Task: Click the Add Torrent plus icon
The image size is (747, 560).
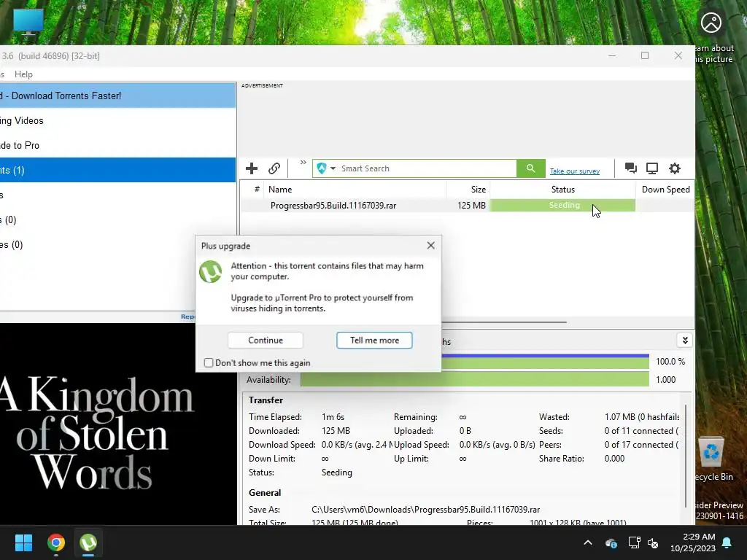Action: [252, 168]
